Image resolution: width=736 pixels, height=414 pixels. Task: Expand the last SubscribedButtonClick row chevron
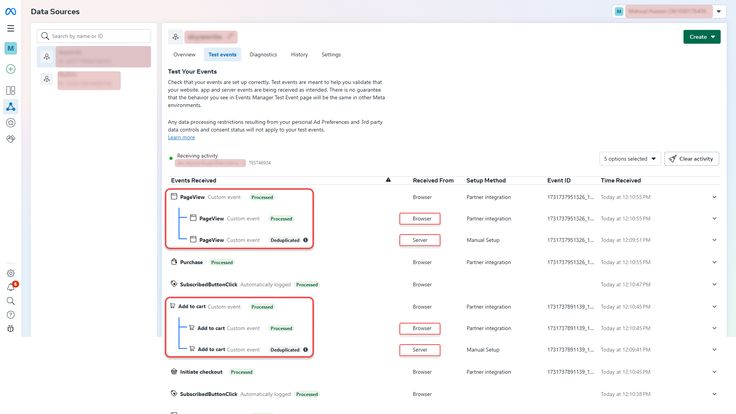tap(714, 394)
